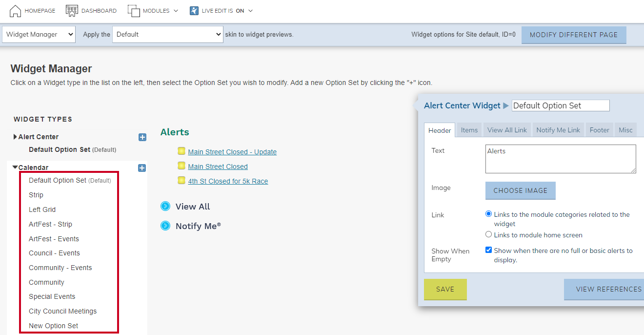
Task: Click the View References button
Action: click(604, 289)
